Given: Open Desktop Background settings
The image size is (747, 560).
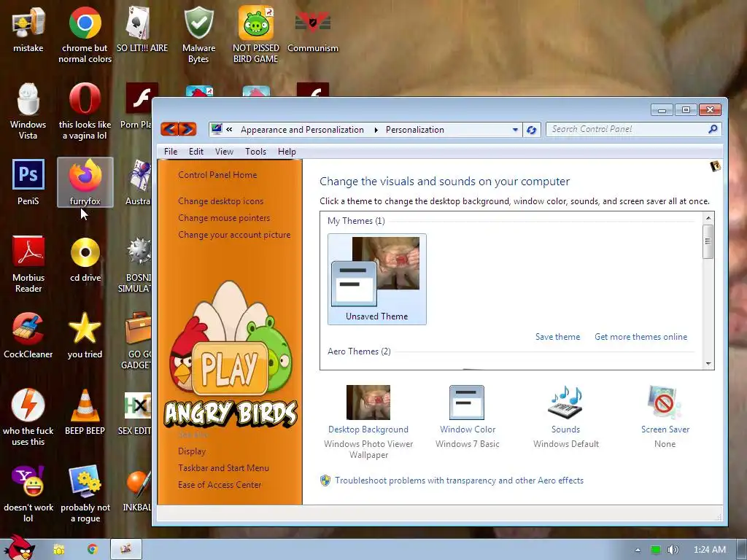Looking at the screenshot, I should tap(368, 422).
